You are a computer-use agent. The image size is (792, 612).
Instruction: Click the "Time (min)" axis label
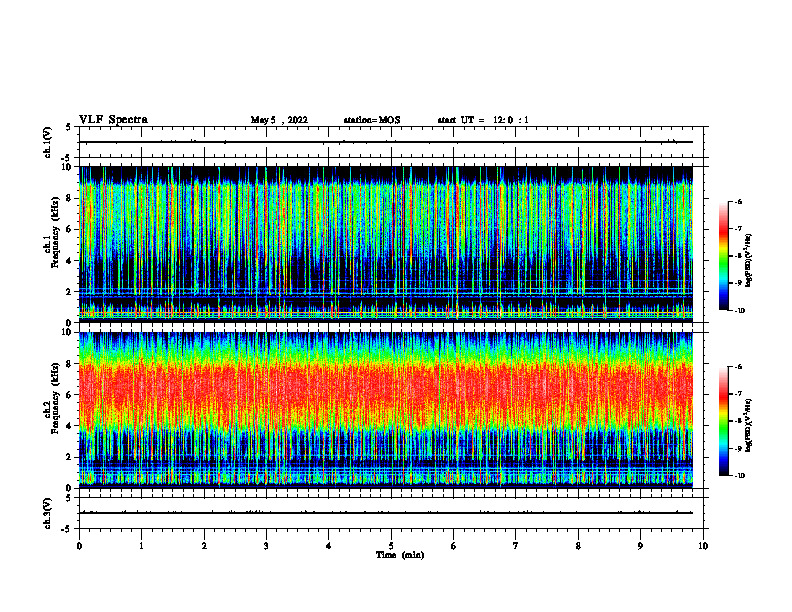400,555
